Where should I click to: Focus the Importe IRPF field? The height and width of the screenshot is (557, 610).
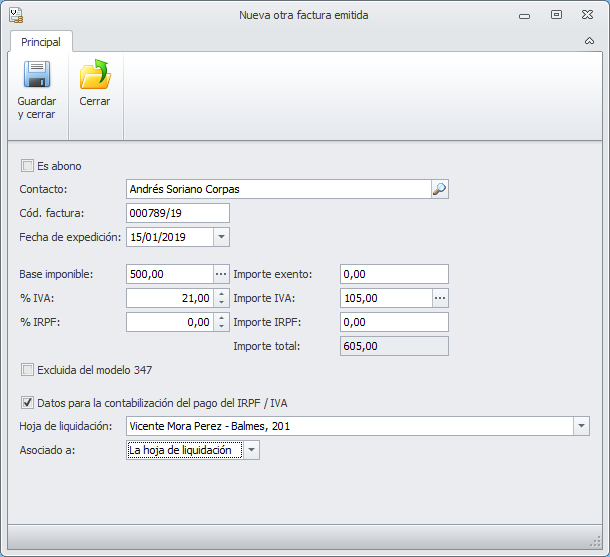coord(394,322)
